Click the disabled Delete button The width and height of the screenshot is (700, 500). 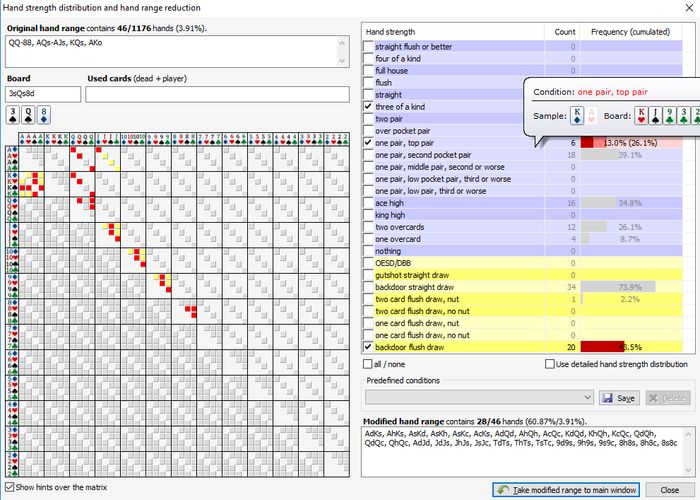[668, 398]
